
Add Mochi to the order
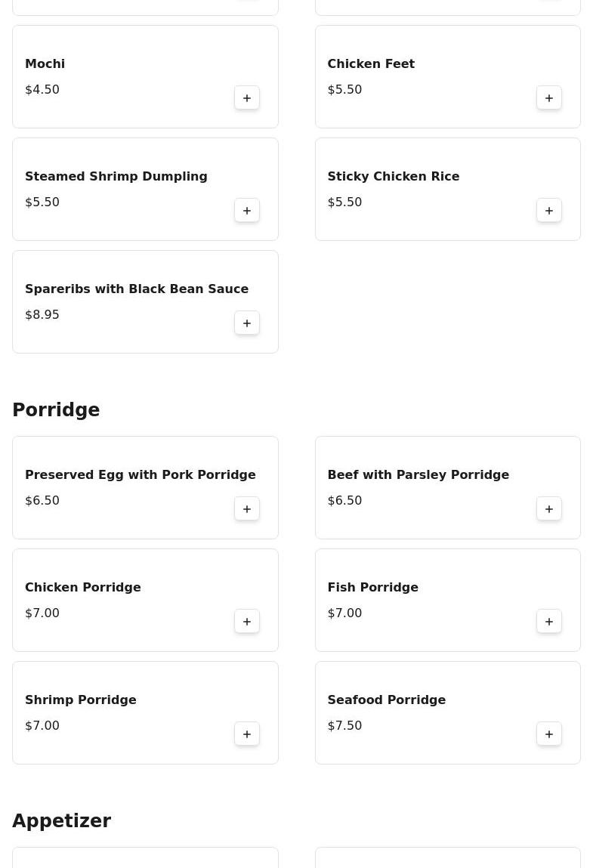[247, 98]
